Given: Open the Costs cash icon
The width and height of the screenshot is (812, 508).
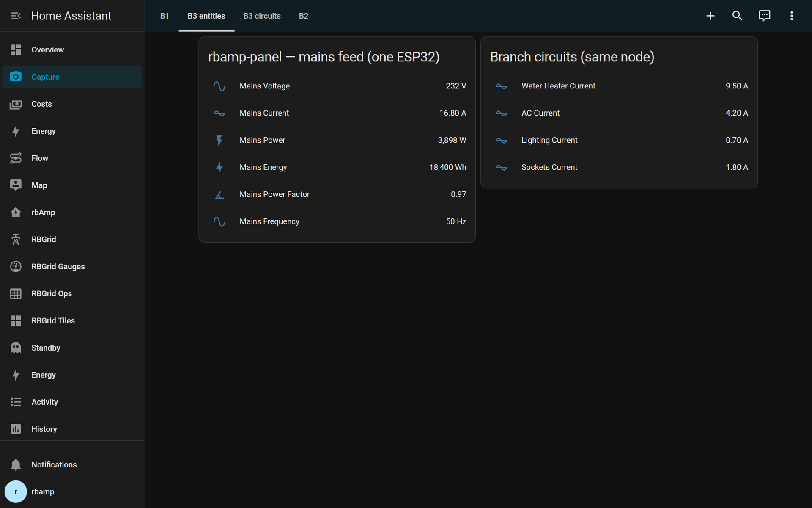Looking at the screenshot, I should point(16,104).
